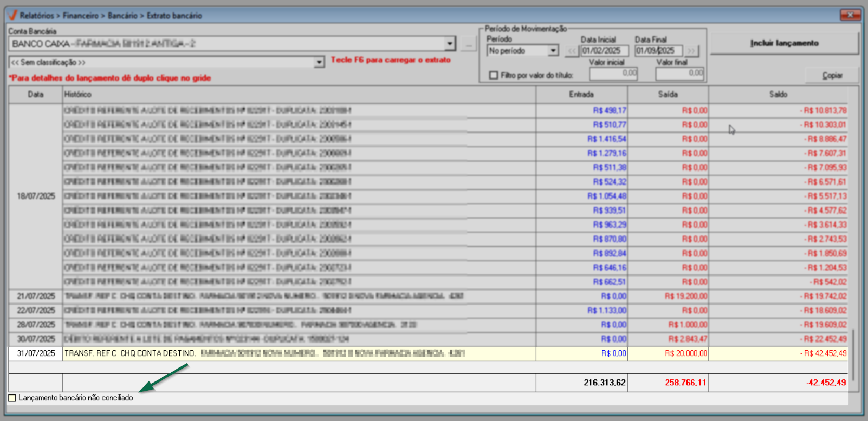Screen dimensions: 868x421
Task: Click the Data Inicial date field
Action: 604,51
